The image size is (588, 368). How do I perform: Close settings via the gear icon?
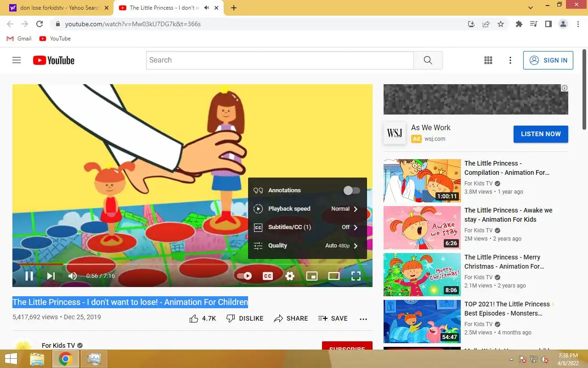[x=290, y=276]
